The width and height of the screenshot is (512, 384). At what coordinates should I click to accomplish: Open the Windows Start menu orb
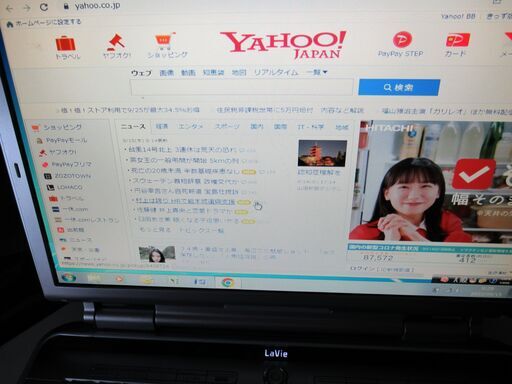tap(68, 277)
